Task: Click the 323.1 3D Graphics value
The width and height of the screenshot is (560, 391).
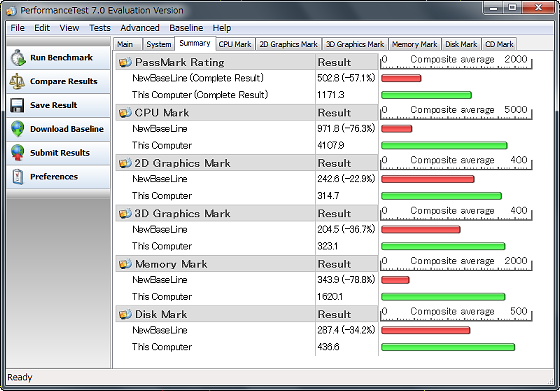Action: (x=328, y=246)
